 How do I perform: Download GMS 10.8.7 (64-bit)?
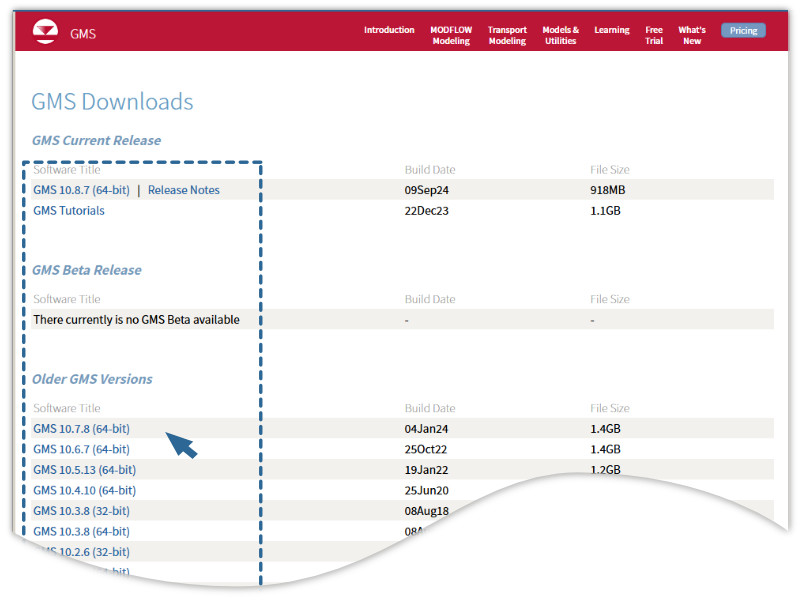[81, 190]
